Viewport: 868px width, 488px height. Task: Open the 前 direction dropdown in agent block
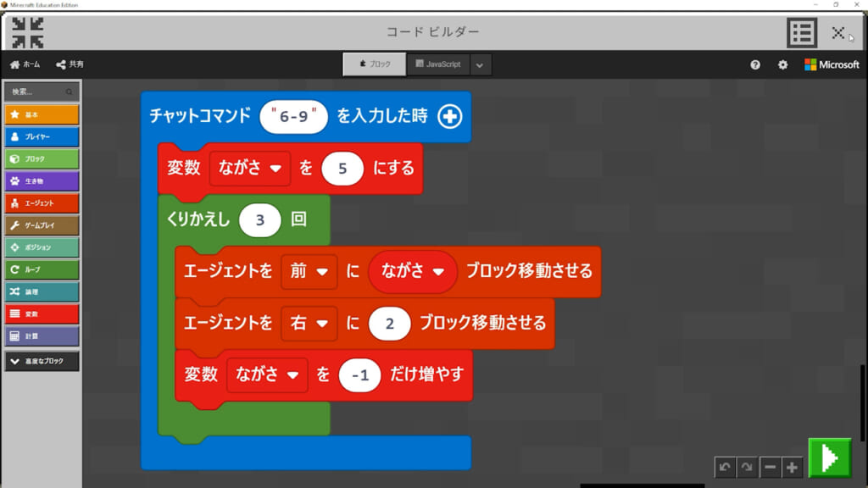click(x=309, y=272)
